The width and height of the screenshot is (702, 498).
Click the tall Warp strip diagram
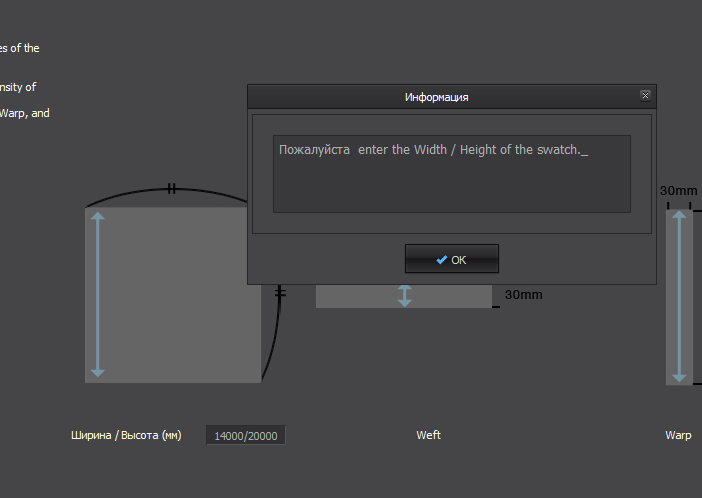[679, 297]
